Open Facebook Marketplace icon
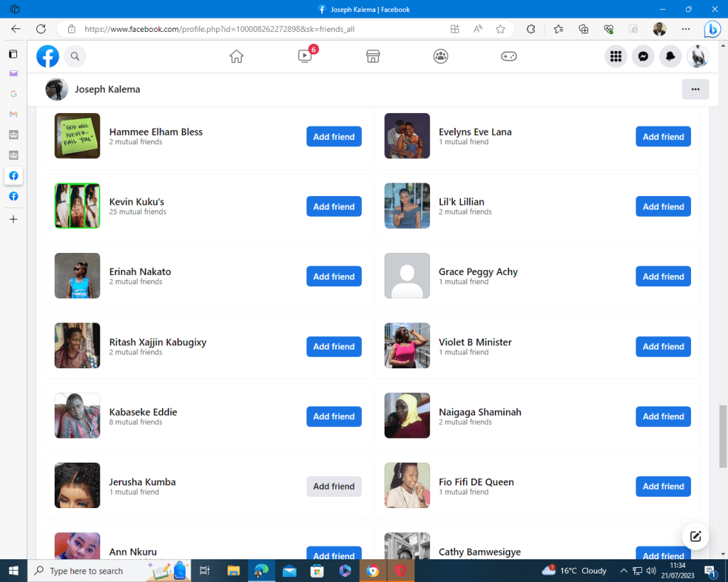Image resolution: width=728 pixels, height=582 pixels. (x=373, y=56)
